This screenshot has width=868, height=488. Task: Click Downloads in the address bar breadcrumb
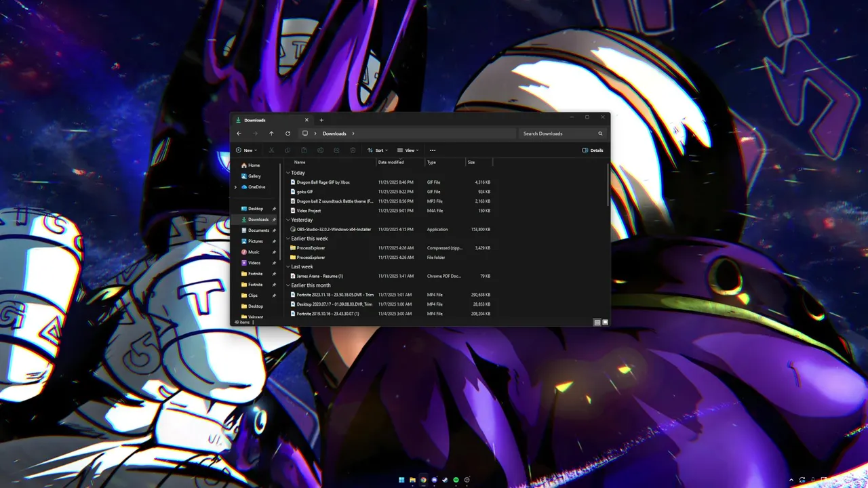coord(334,134)
